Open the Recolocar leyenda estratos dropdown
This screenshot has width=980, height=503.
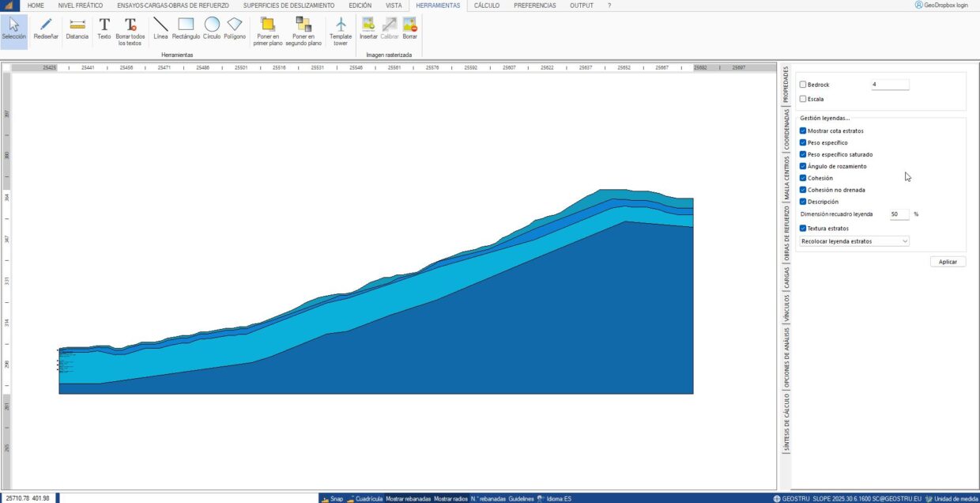[854, 241]
